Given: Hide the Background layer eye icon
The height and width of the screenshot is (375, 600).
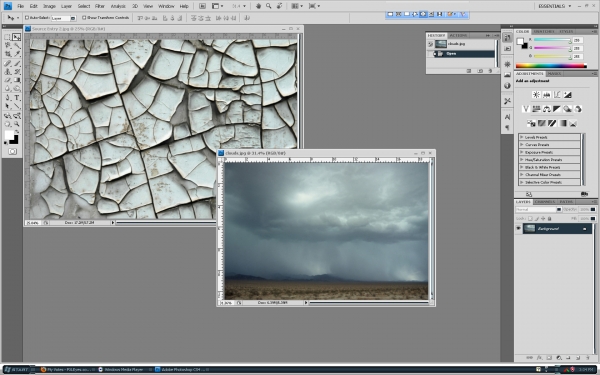Looking at the screenshot, I should (x=518, y=228).
